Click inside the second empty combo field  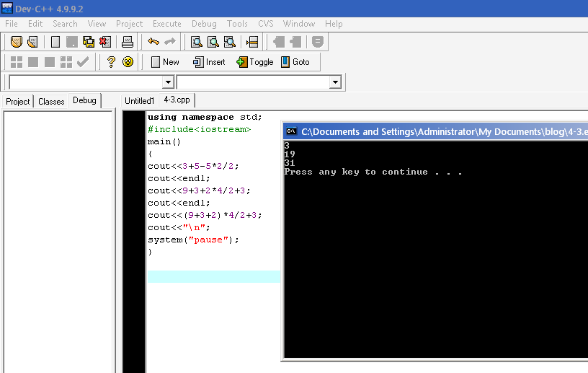pyautogui.click(x=254, y=82)
